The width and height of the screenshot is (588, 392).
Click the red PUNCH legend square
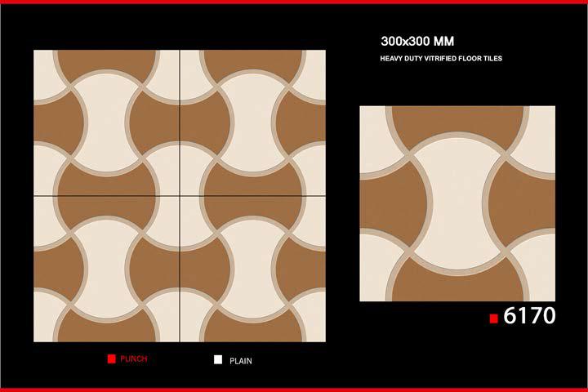[111, 359]
